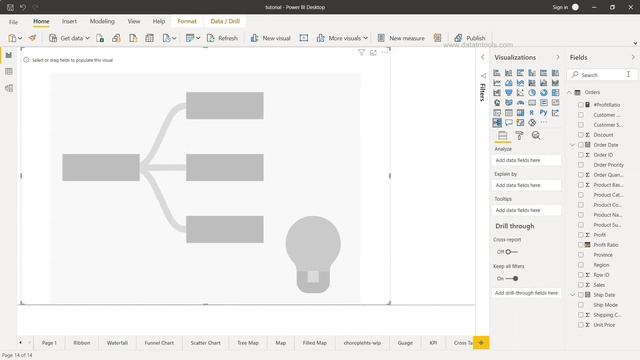Viewport: 640px width, 360px height.
Task: Select the Stacked bar chart visualization
Action: pyautogui.click(x=497, y=73)
